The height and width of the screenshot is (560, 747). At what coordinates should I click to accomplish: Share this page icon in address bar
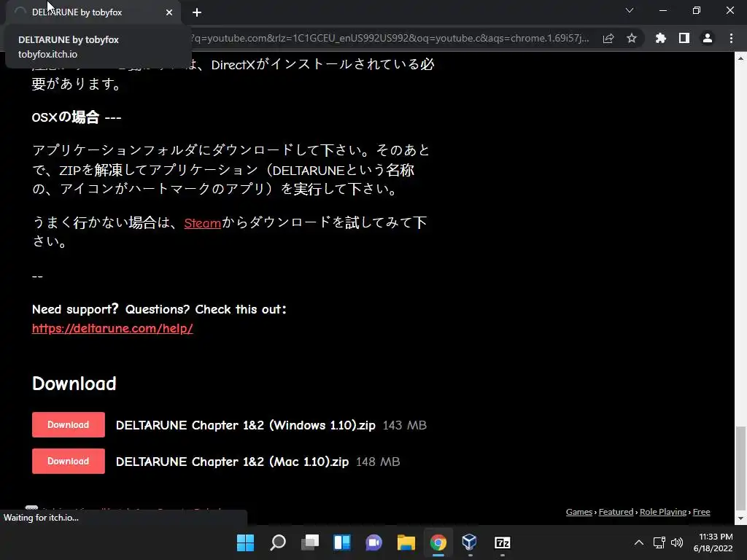click(x=608, y=38)
